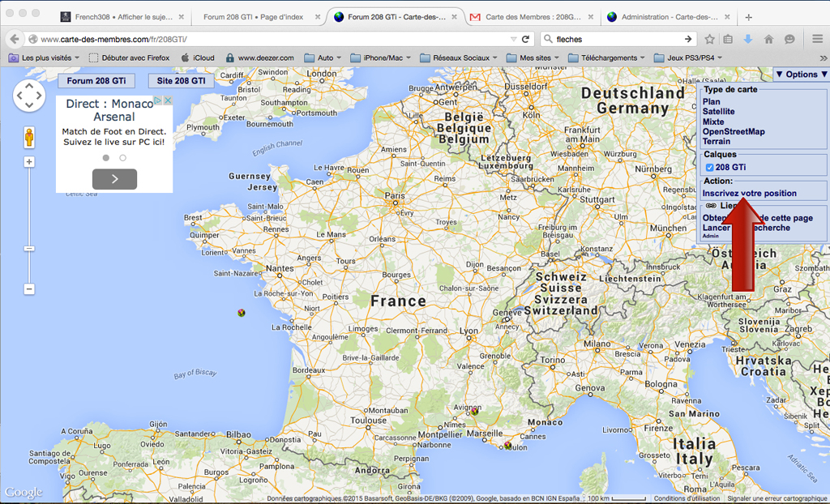Select the Terrain map type
Viewport: 830px width, 504px height.
(717, 141)
